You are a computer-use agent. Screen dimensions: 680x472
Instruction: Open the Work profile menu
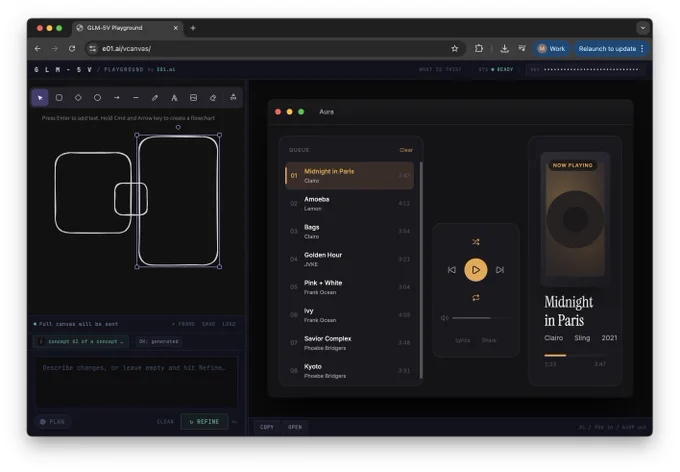[551, 49]
